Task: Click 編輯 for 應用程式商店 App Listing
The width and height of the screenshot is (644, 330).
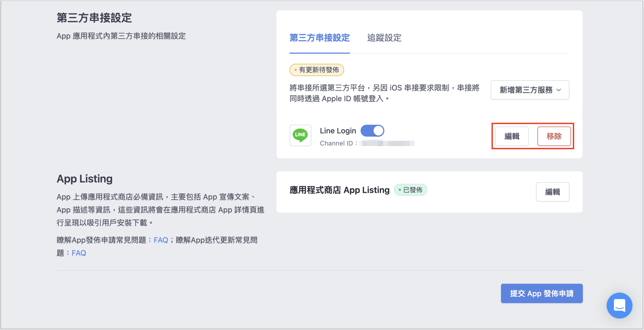Action: tap(552, 192)
